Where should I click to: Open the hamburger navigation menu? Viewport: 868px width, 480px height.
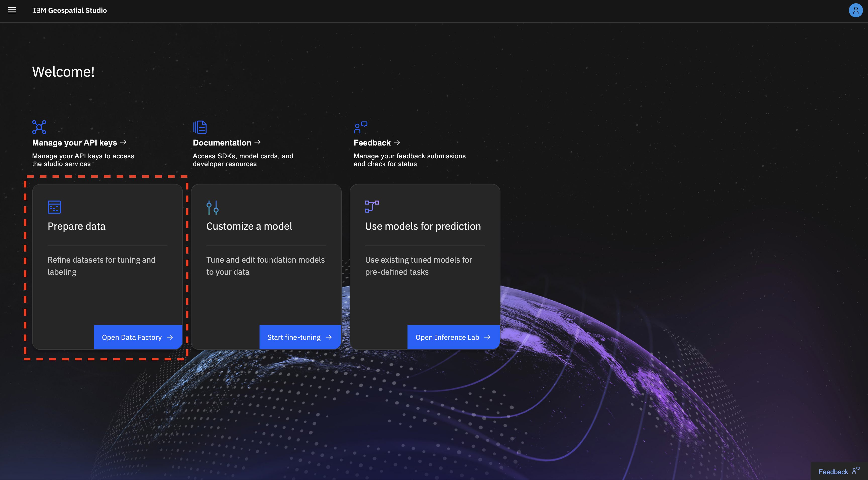coord(12,11)
